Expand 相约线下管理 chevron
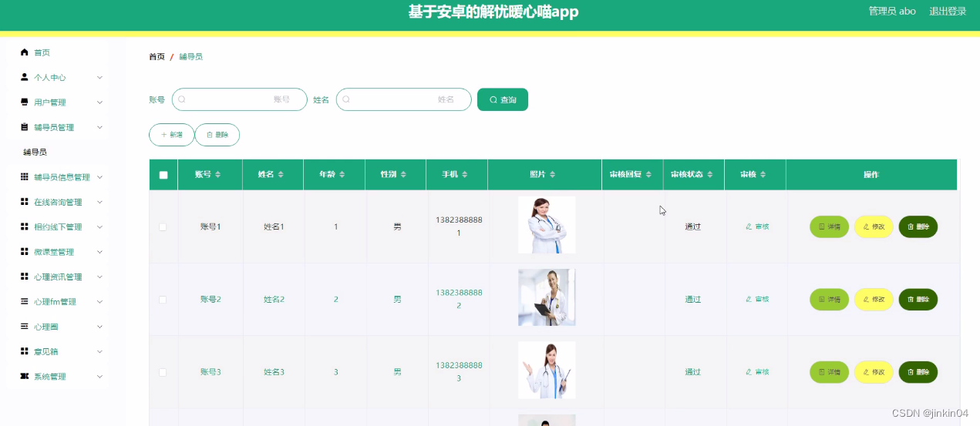The image size is (980, 426). (100, 227)
